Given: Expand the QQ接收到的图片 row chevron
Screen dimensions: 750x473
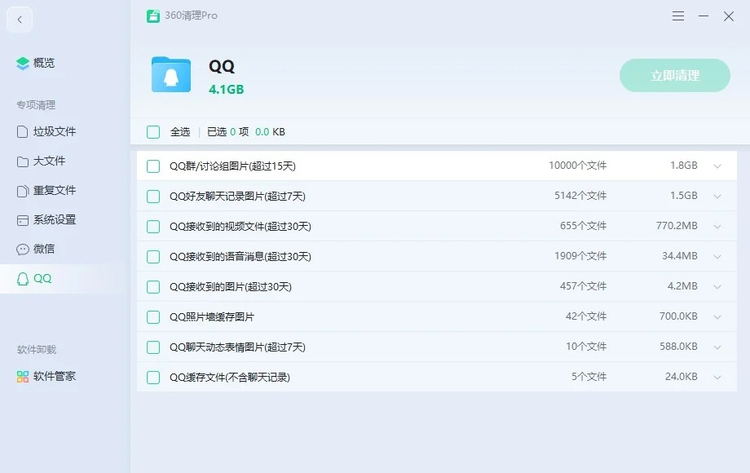Looking at the screenshot, I should [x=717, y=287].
